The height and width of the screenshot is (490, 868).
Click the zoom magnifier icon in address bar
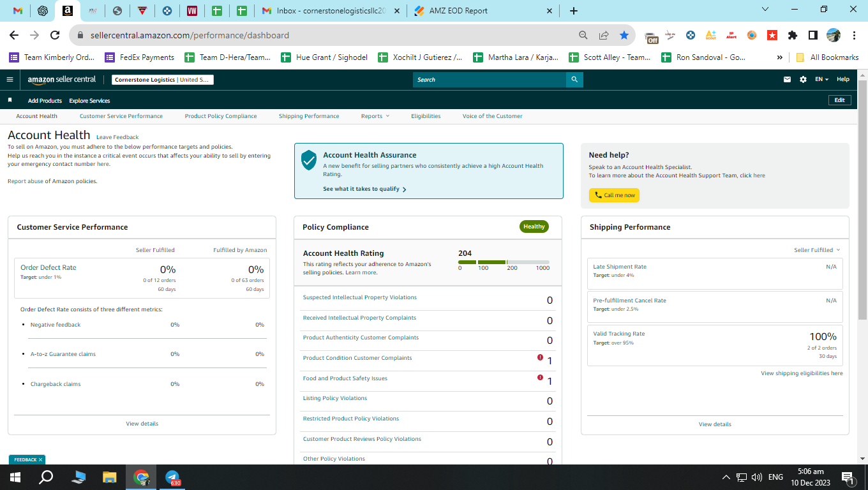click(583, 35)
